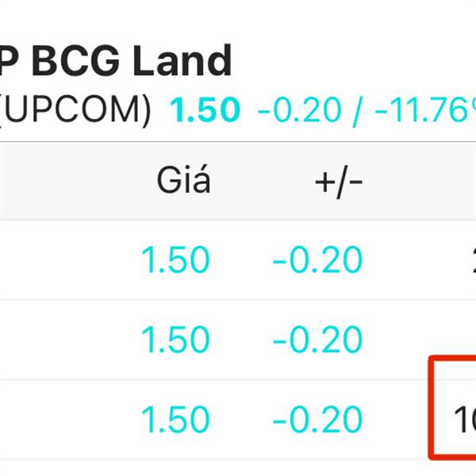Click the red-outlined cell in third row

(x=454, y=408)
